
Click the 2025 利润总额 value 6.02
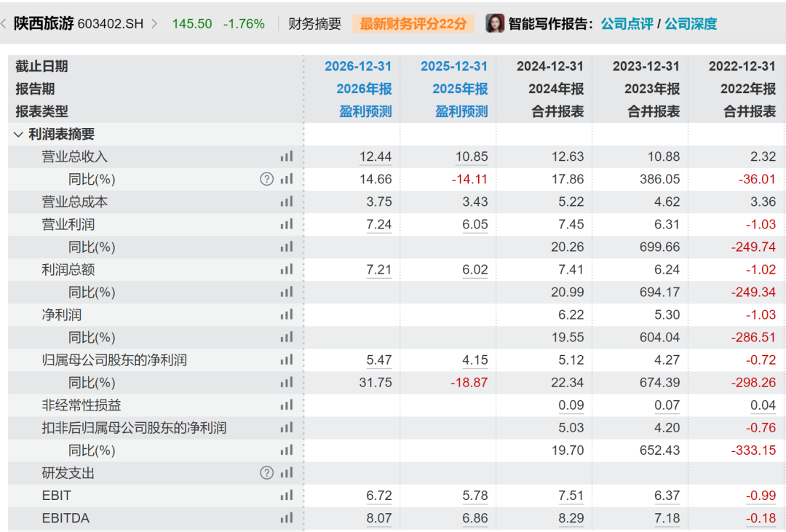click(475, 269)
